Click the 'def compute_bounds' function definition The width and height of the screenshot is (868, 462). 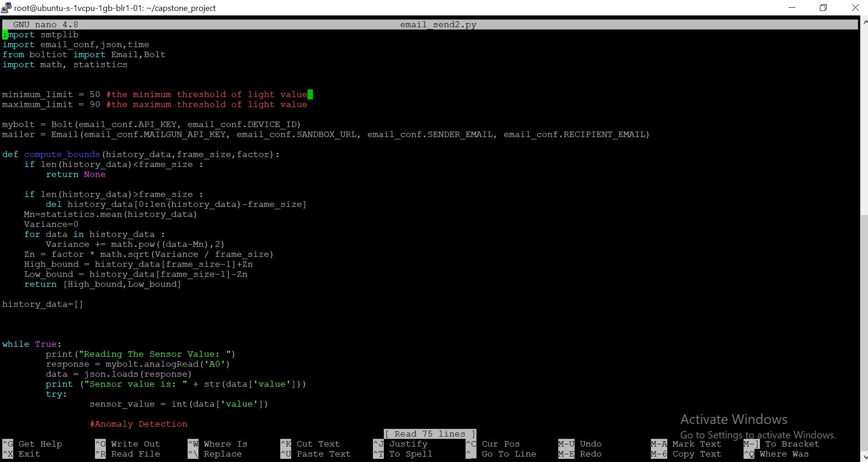tap(141, 154)
